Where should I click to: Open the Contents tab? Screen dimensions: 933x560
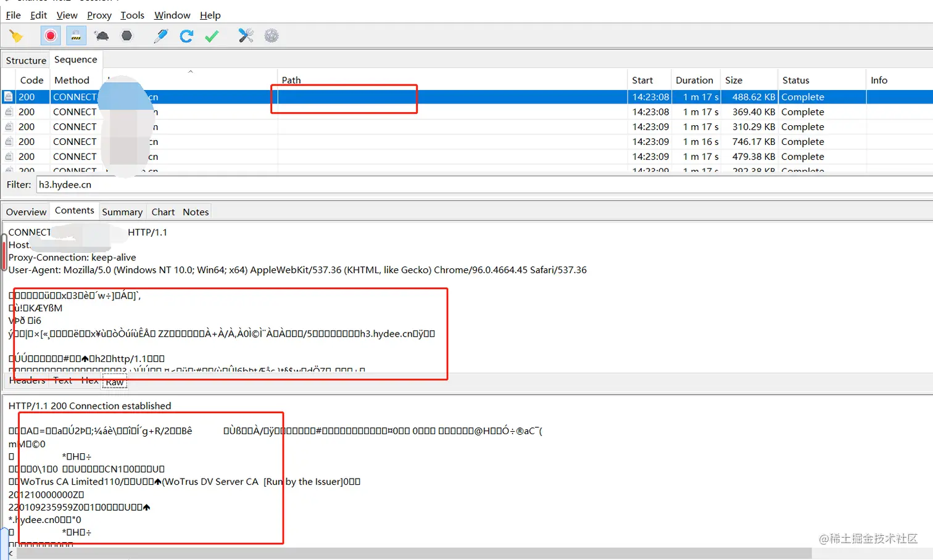tap(74, 210)
